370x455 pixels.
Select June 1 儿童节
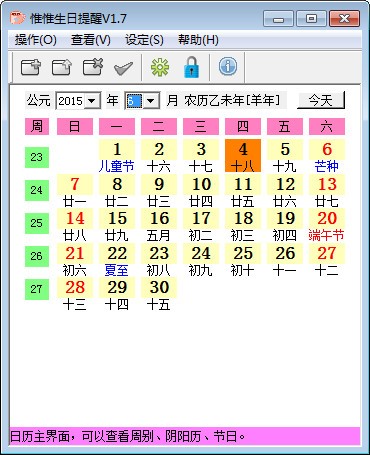click(117, 156)
